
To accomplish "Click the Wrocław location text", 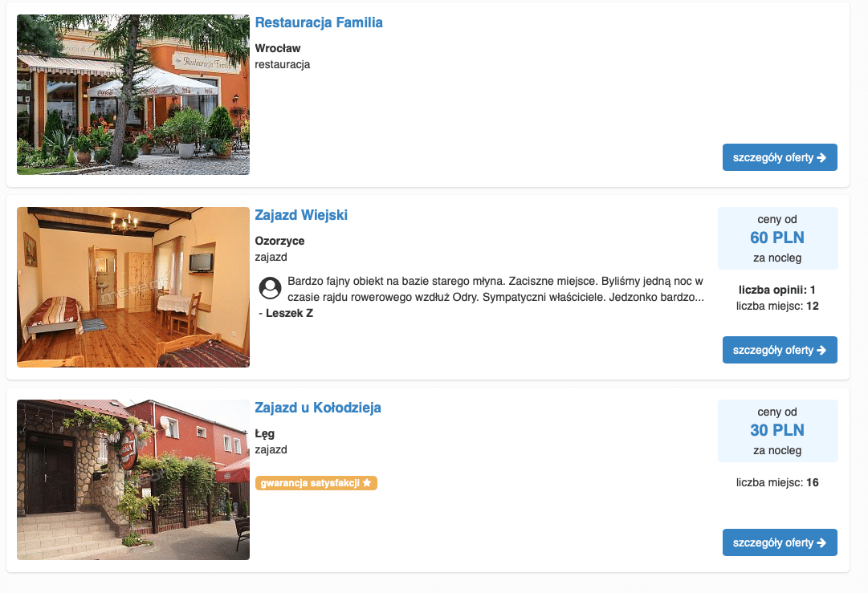I will pos(278,48).
